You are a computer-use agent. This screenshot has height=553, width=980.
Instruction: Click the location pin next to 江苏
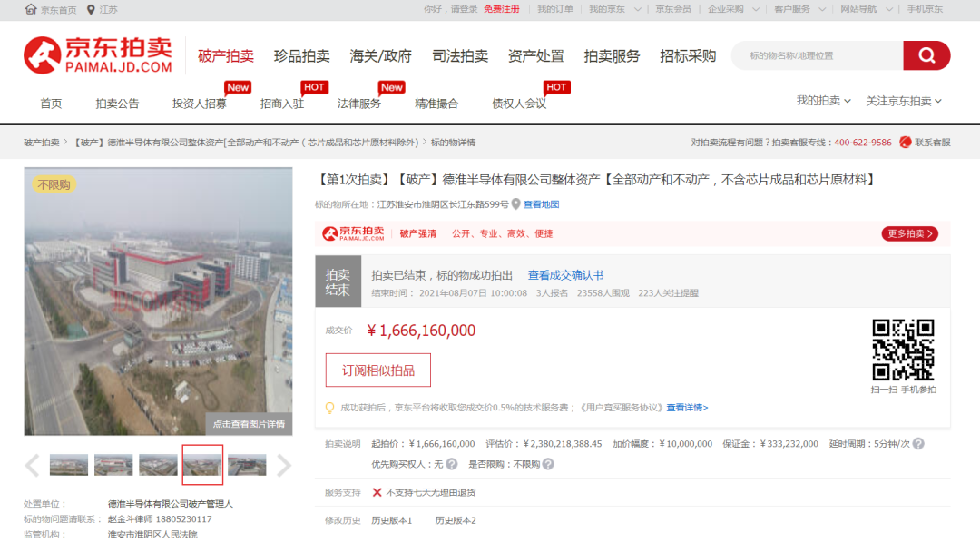coord(91,9)
